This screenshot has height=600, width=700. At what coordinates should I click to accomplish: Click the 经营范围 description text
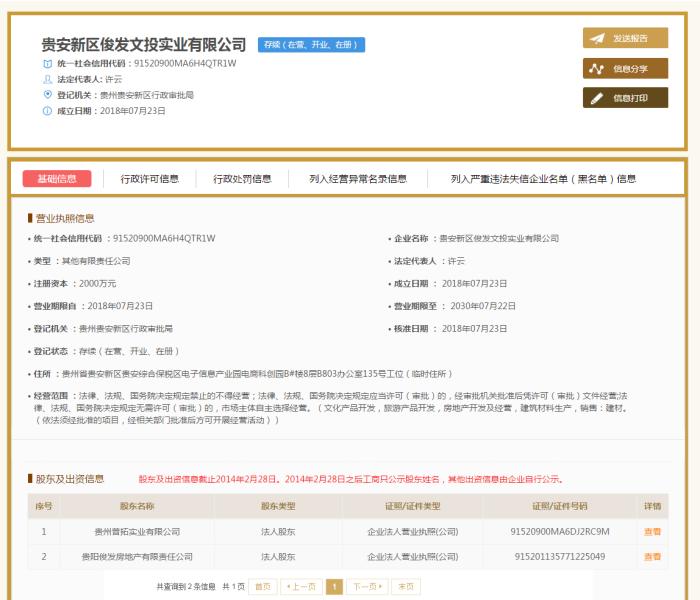[331, 408]
